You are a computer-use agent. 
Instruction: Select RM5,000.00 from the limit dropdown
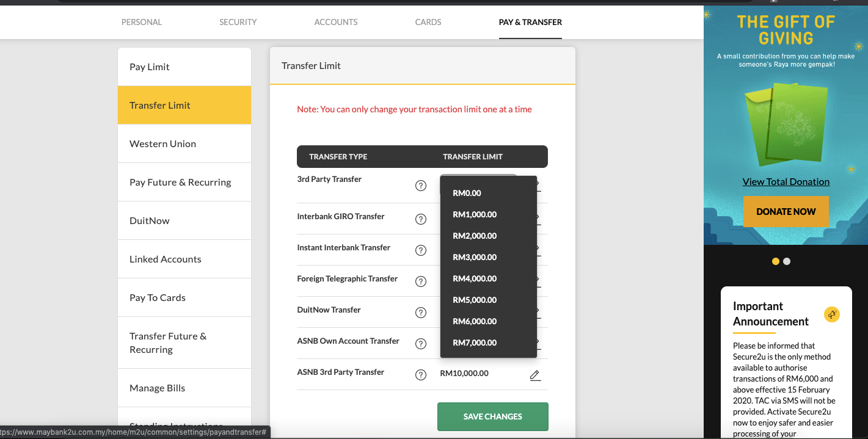pos(475,300)
